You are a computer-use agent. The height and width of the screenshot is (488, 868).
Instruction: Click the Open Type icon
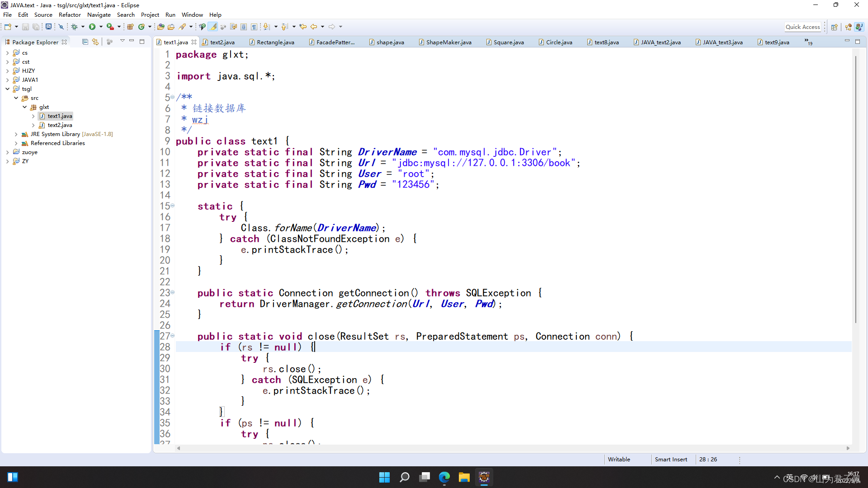click(161, 27)
